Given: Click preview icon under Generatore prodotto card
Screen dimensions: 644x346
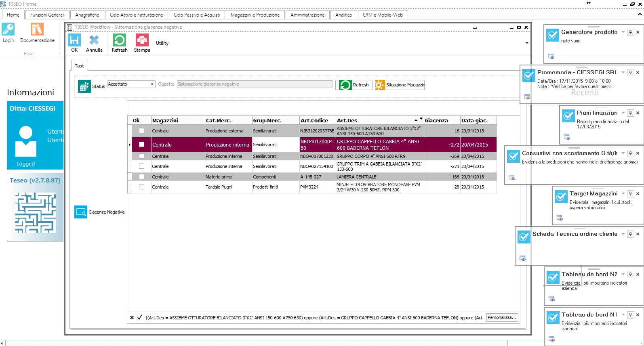Looking at the screenshot, I should 551,57.
